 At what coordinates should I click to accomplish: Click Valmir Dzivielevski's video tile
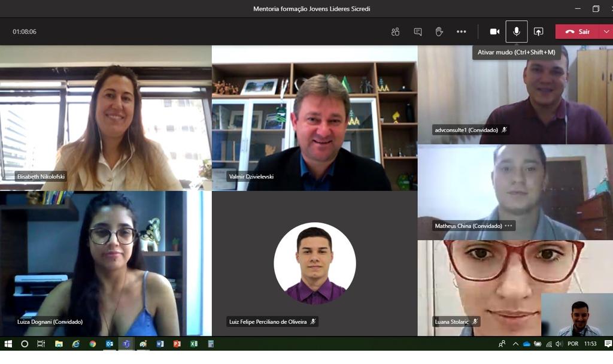314,120
